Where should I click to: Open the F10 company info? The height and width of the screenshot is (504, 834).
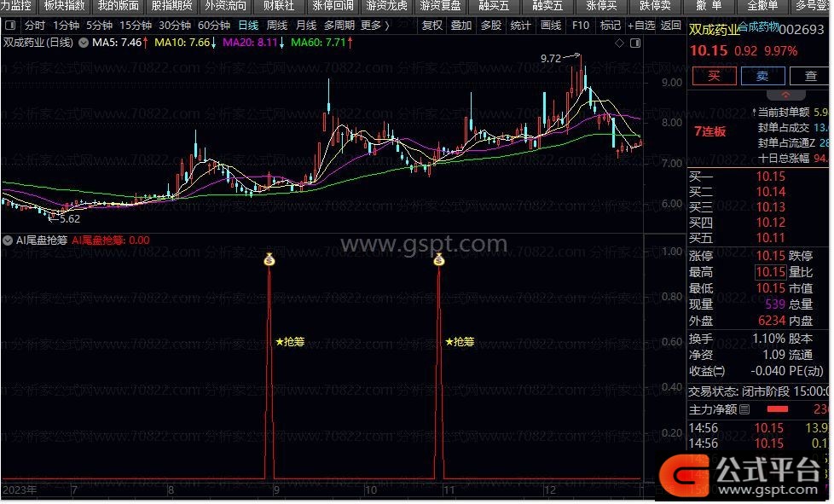(x=580, y=26)
